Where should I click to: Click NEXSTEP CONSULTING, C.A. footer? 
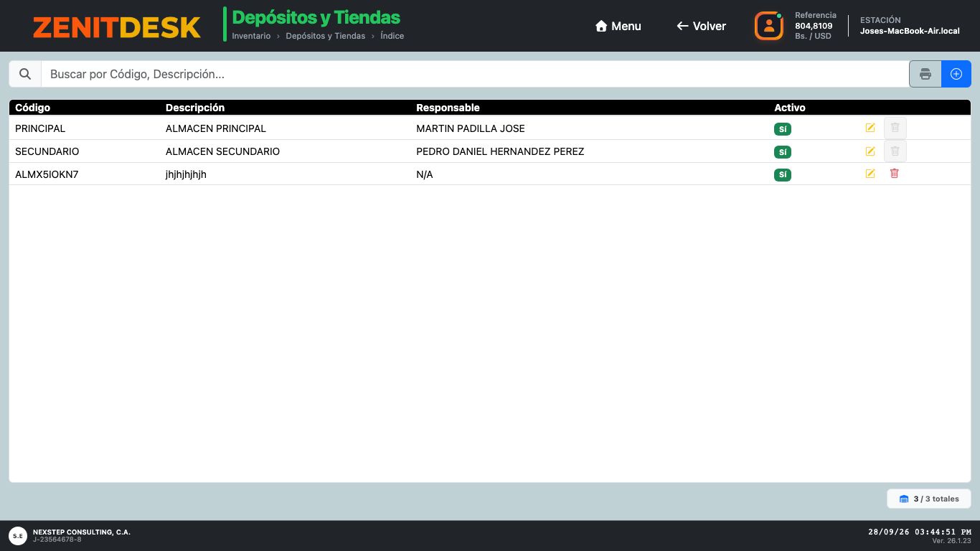(x=82, y=532)
